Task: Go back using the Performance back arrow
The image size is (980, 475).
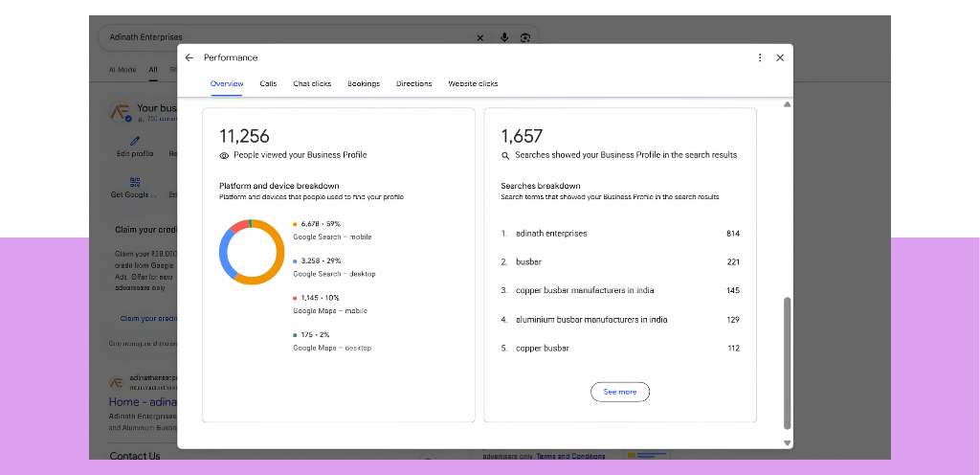Action: pos(189,57)
